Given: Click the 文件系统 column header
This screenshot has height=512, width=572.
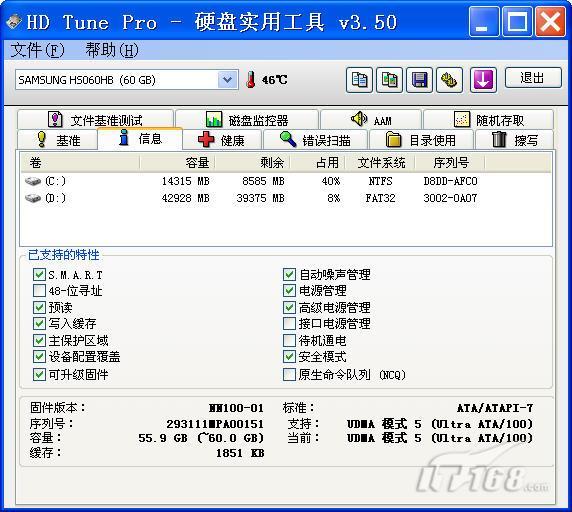Looking at the screenshot, I should point(380,163).
